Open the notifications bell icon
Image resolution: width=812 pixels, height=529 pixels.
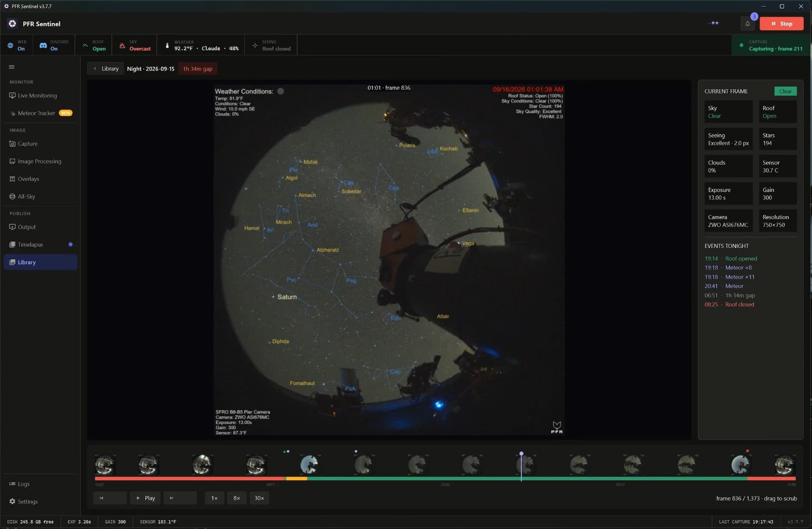click(x=747, y=24)
